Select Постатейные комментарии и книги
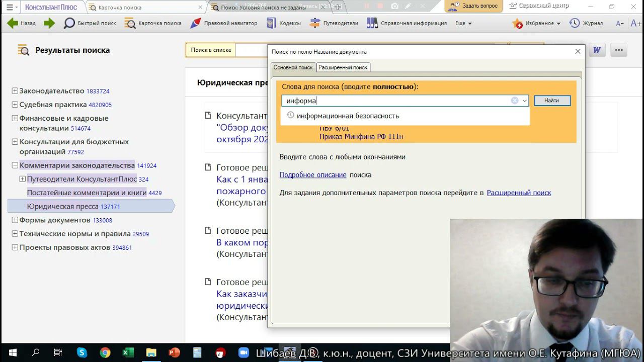Image resolution: width=644 pixels, height=362 pixels. (87, 193)
